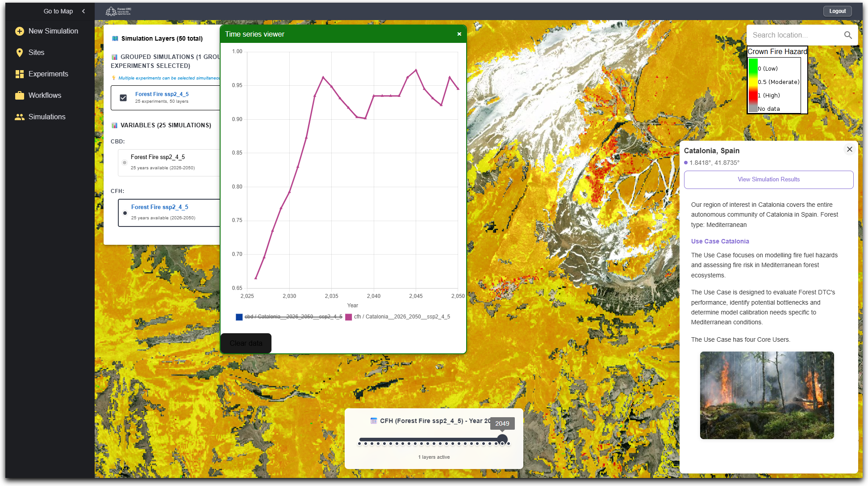Click the New Simulation plus icon
This screenshot has height=486, width=868.
click(20, 31)
